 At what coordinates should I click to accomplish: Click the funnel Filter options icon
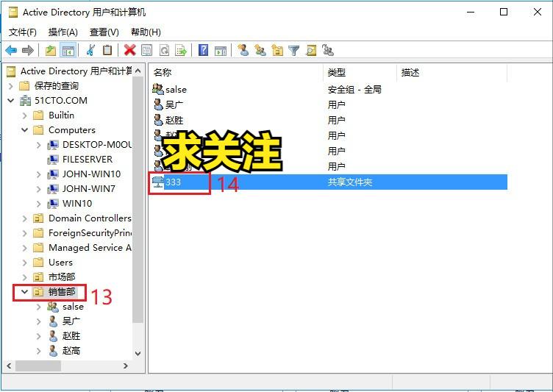click(x=294, y=51)
